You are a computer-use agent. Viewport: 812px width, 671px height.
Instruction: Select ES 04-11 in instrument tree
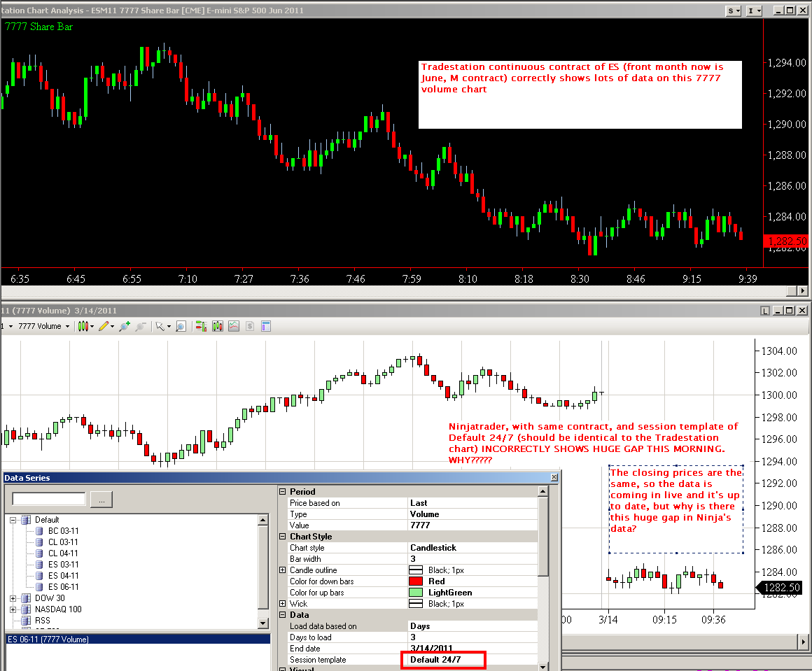click(x=63, y=576)
